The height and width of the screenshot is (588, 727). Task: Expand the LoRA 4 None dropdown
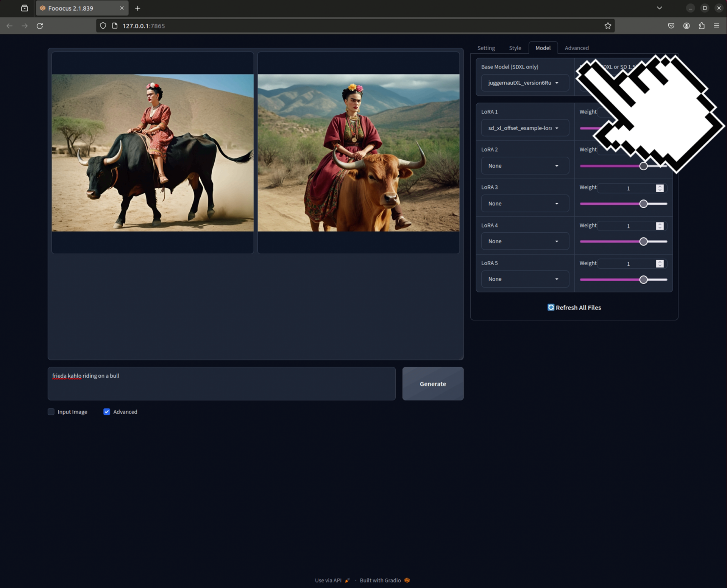(525, 241)
